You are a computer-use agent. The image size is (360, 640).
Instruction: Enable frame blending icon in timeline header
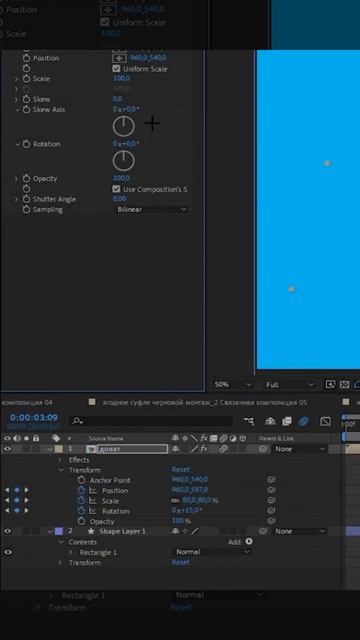[x=287, y=421]
